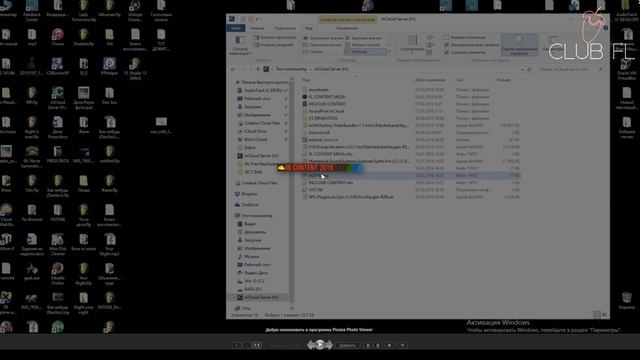Click Область просмотра in the ribbon
Screen dimensions: 640x360
(275, 37)
